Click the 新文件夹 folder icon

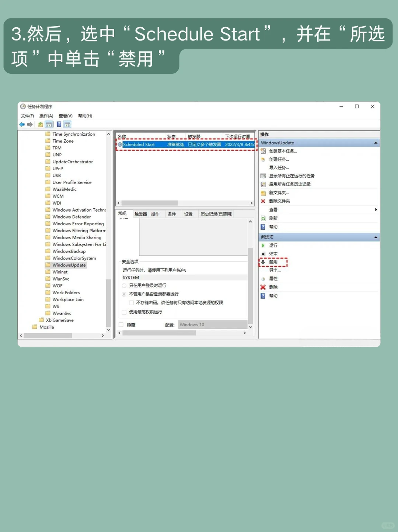(263, 193)
